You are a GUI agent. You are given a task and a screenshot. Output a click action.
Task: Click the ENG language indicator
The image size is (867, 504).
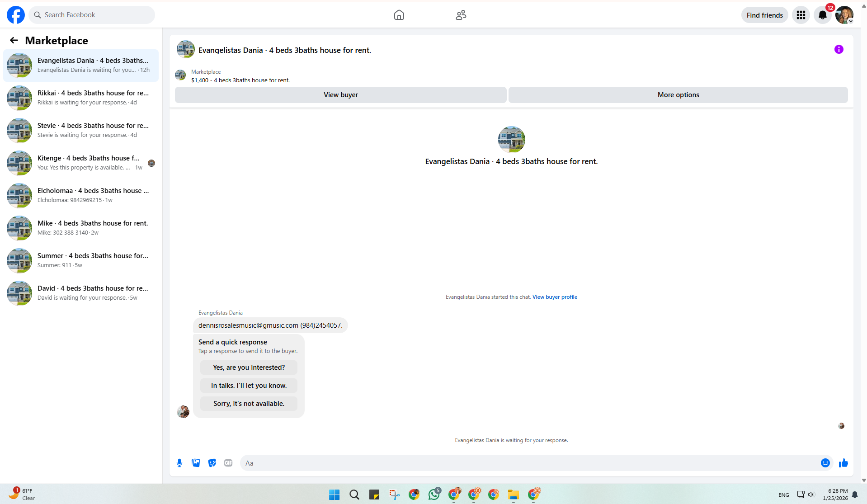tap(783, 495)
